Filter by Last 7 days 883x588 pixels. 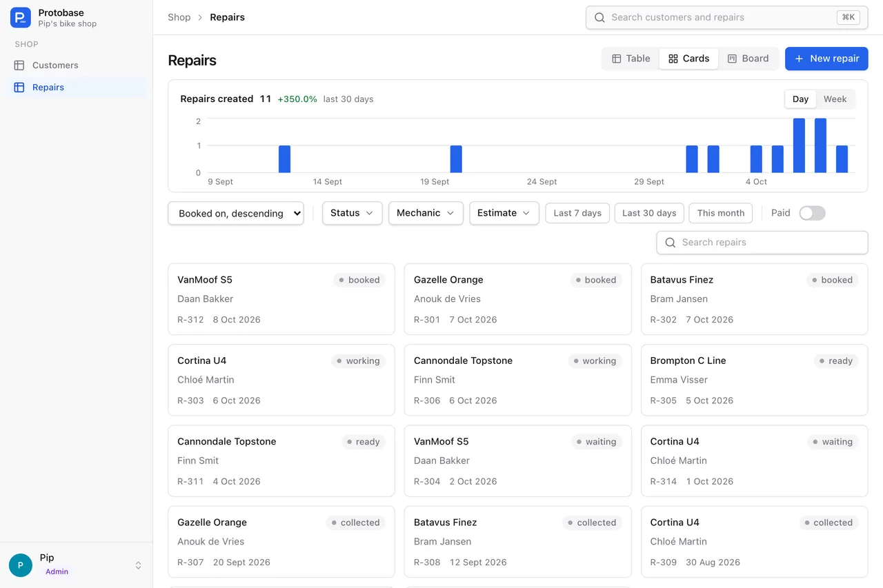(577, 213)
